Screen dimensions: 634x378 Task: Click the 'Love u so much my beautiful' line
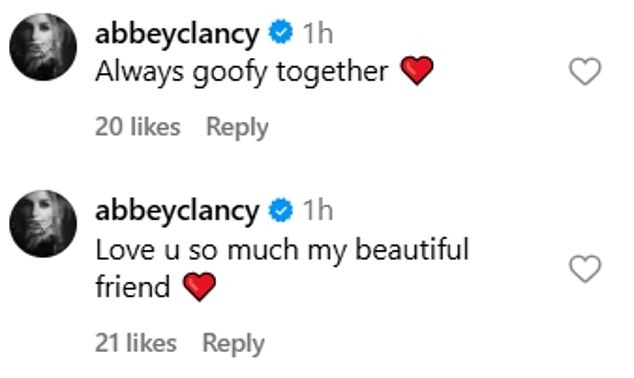(282, 251)
